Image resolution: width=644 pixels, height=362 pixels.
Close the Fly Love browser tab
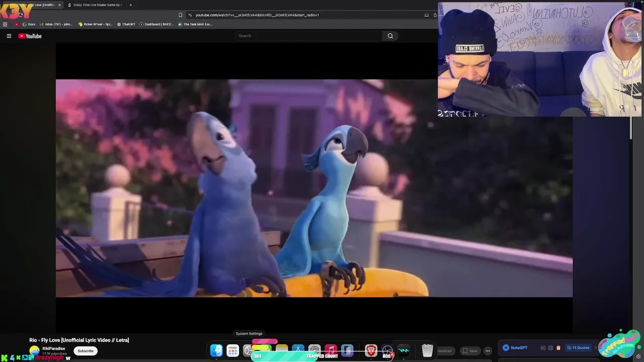pyautogui.click(x=59, y=5)
